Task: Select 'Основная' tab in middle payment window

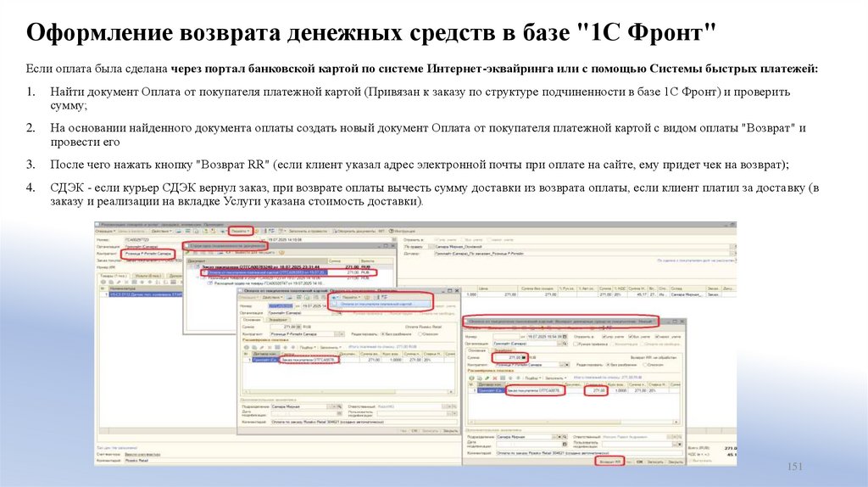Action: [252, 320]
